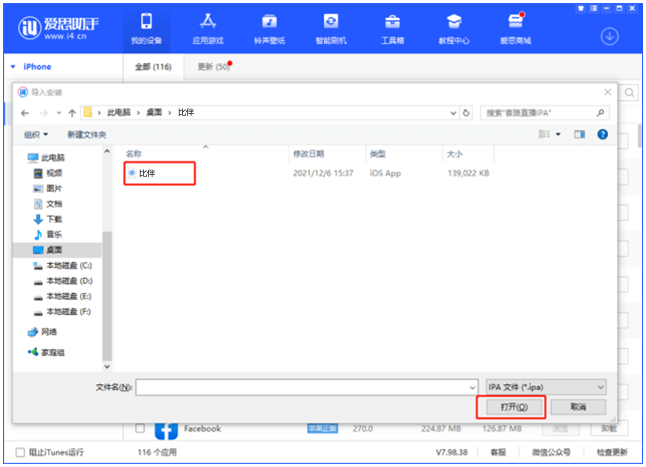Click the 取消 cancel button
646x467 pixels.
click(x=575, y=407)
